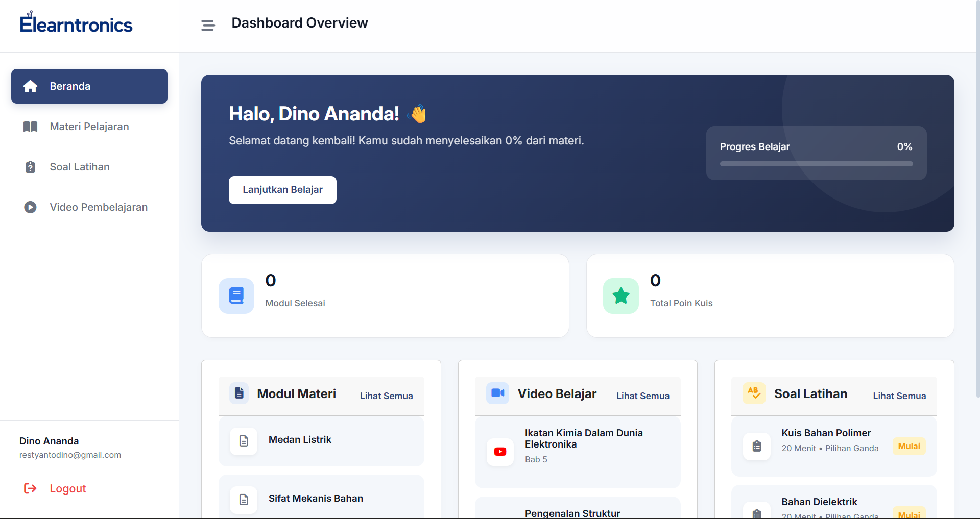Click Lihat Semua for Modul Materi
The width and height of the screenshot is (980, 519).
click(386, 396)
